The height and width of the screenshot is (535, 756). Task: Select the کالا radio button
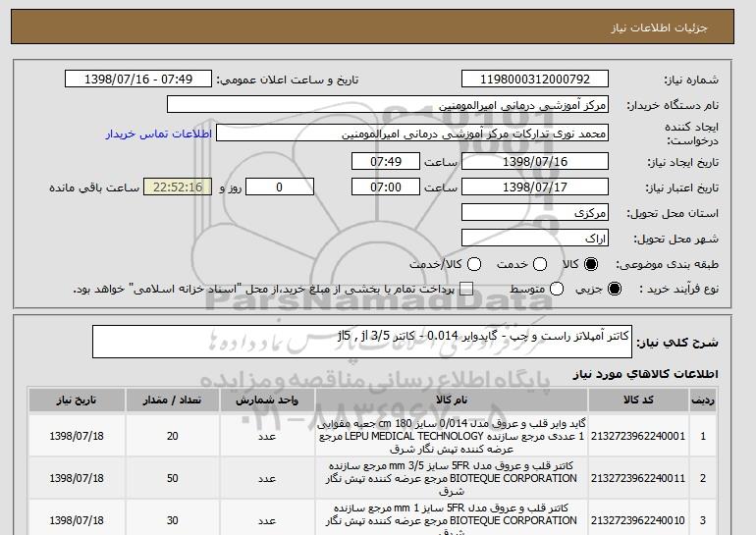[x=591, y=264]
